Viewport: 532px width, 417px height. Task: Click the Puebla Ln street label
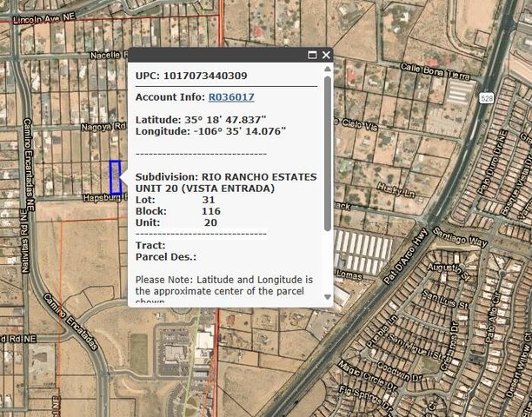pyautogui.click(x=382, y=330)
